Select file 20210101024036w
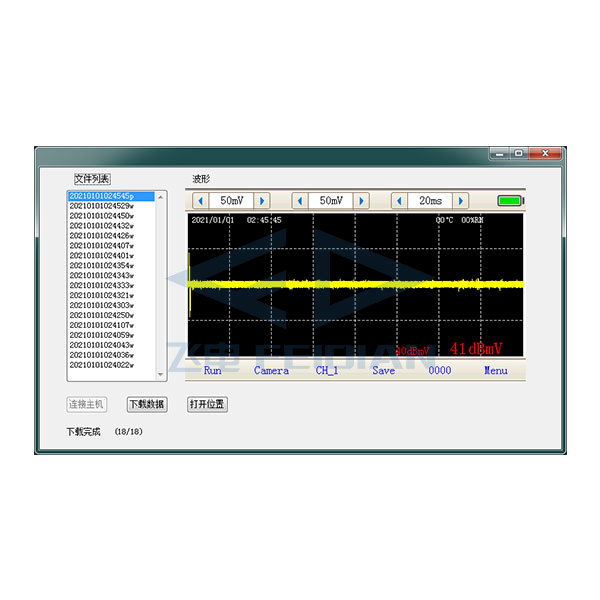 [x=111, y=355]
